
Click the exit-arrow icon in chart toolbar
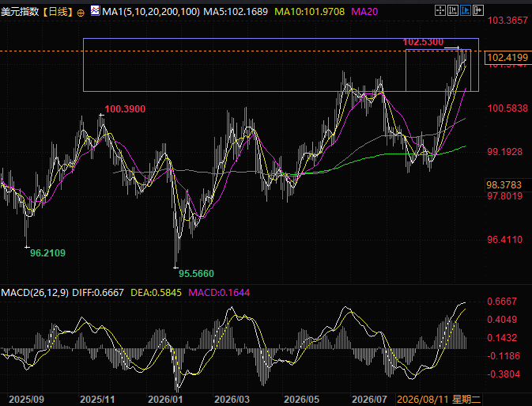click(477, 10)
